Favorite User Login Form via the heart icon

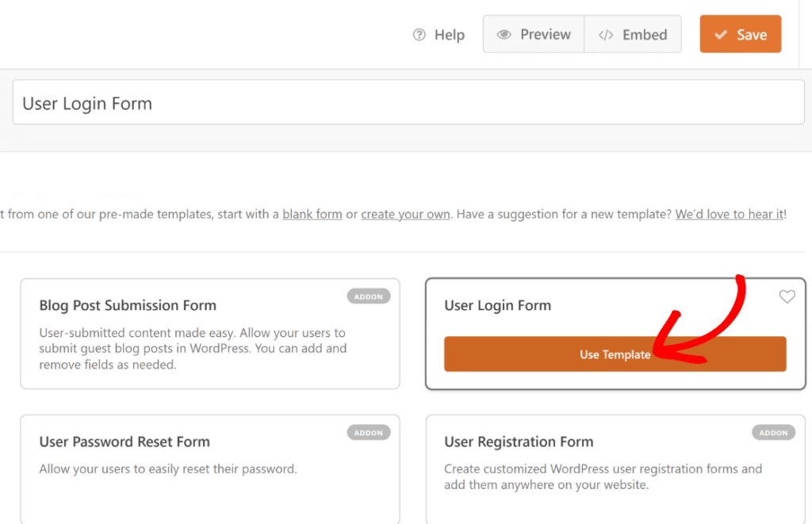787,296
